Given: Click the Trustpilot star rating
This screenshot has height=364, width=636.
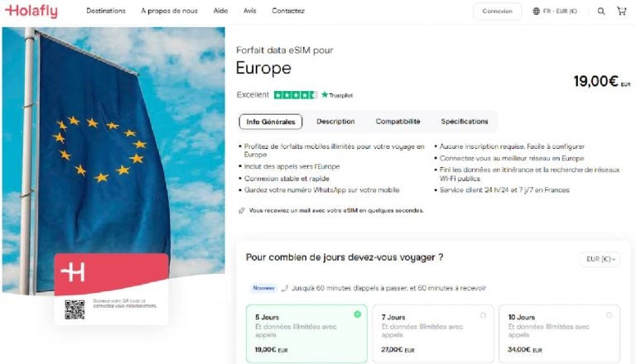Looking at the screenshot, I should coord(295,95).
